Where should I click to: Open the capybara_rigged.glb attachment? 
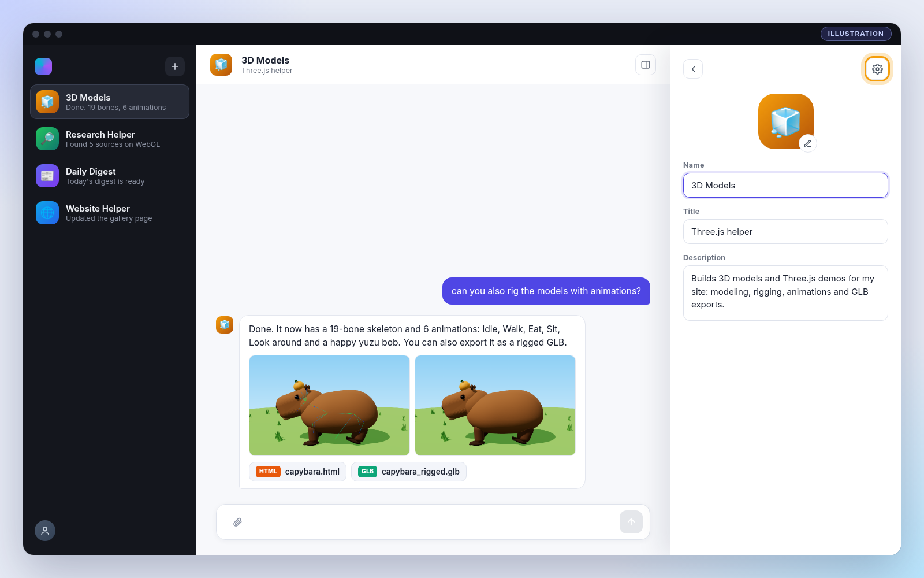tap(409, 472)
